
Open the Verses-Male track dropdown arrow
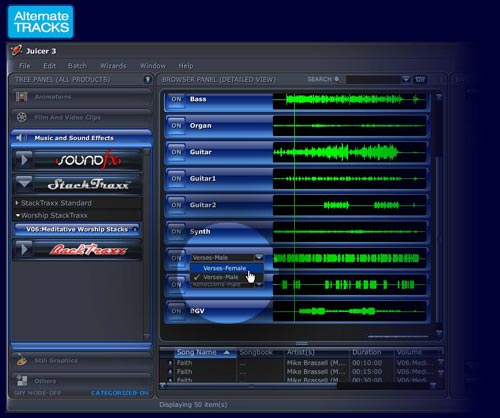point(259,257)
